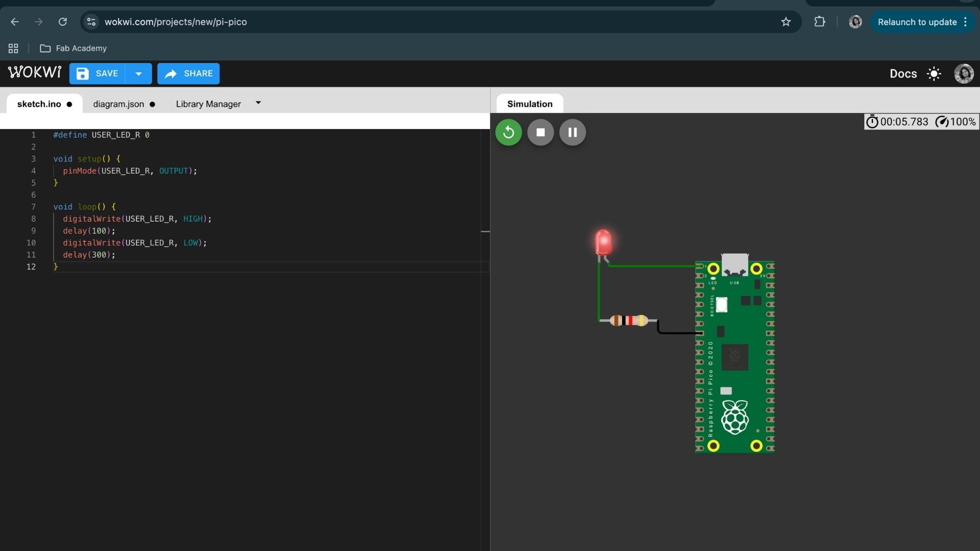The width and height of the screenshot is (980, 551).
Task: Stop the running simulation
Action: tap(541, 133)
